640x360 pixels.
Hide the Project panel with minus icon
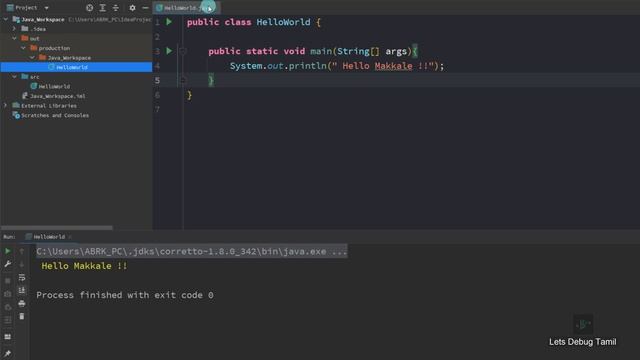[x=145, y=8]
